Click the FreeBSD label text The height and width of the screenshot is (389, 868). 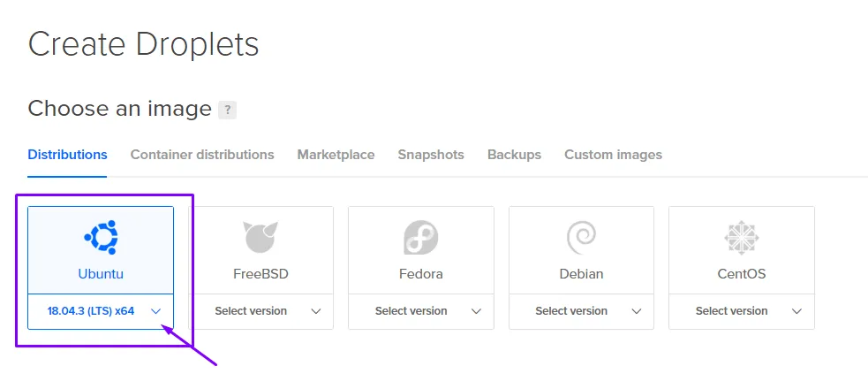pos(260,274)
